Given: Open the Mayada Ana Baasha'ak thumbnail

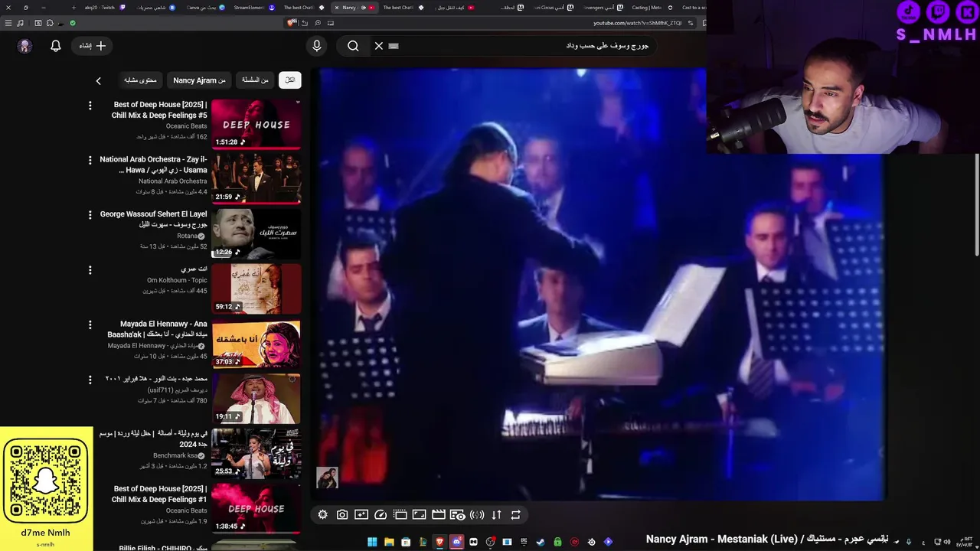Looking at the screenshot, I should pyautogui.click(x=256, y=344).
